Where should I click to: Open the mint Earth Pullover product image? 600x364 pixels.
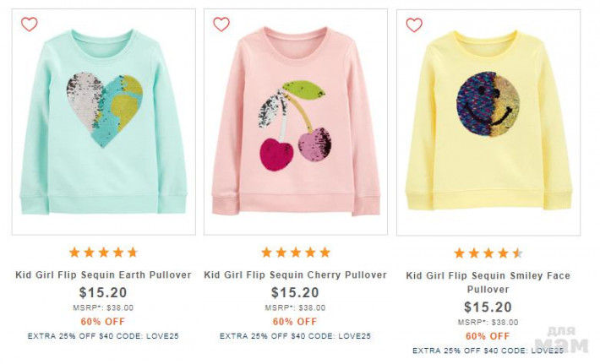point(103,122)
